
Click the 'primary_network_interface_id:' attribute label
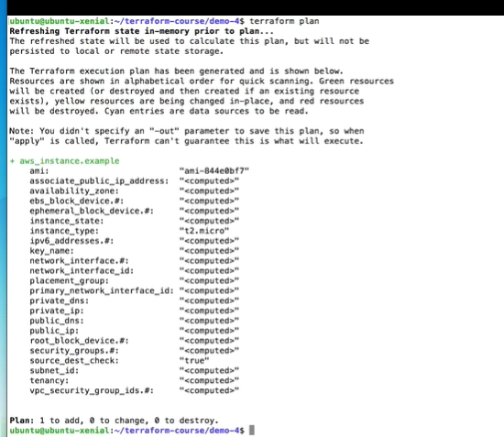click(102, 290)
